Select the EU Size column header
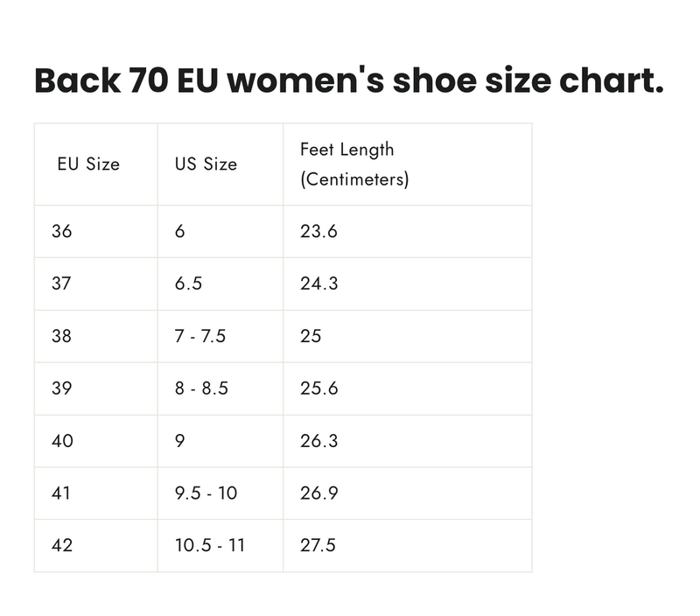The image size is (700, 616). click(88, 164)
